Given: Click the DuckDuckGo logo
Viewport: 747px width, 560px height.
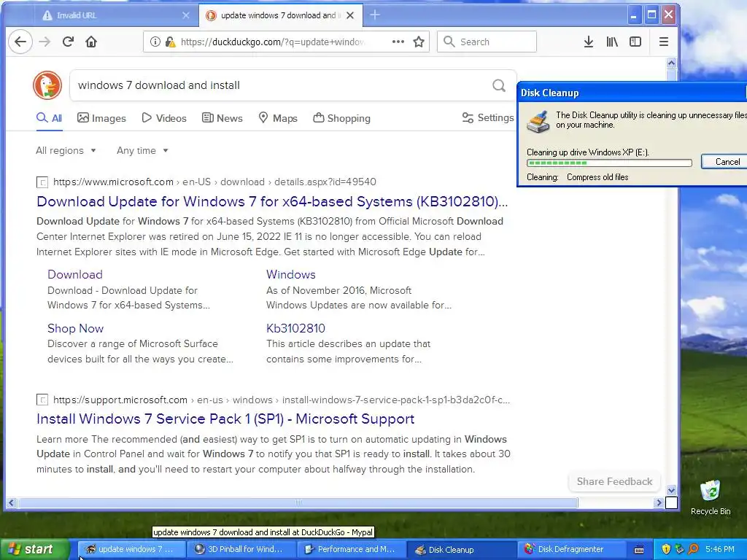Looking at the screenshot, I should coord(47,85).
